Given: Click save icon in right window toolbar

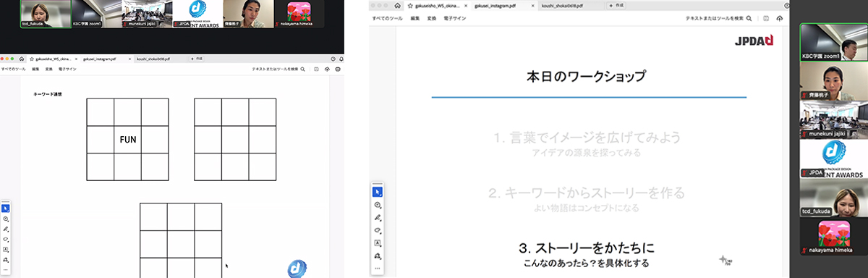Looking at the screenshot, I should (x=767, y=17).
